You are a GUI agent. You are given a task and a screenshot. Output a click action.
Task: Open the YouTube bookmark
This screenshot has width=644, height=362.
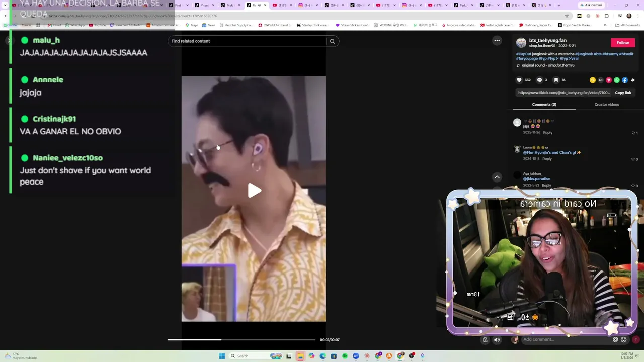[97, 25]
